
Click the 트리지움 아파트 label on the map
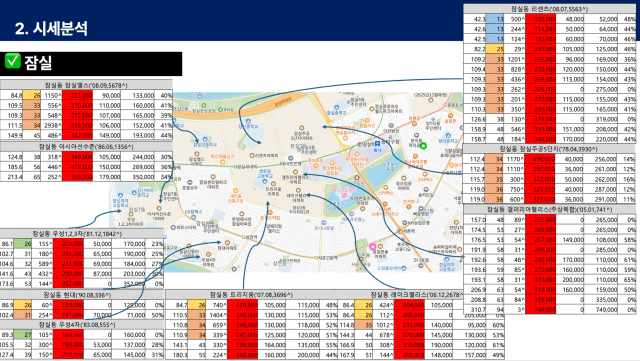pyautogui.click(x=273, y=192)
